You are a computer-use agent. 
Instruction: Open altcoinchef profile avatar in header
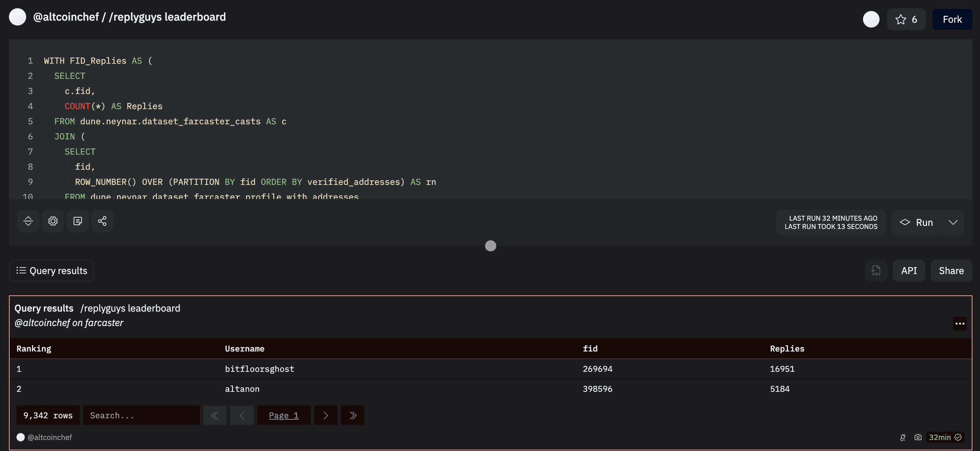click(18, 17)
